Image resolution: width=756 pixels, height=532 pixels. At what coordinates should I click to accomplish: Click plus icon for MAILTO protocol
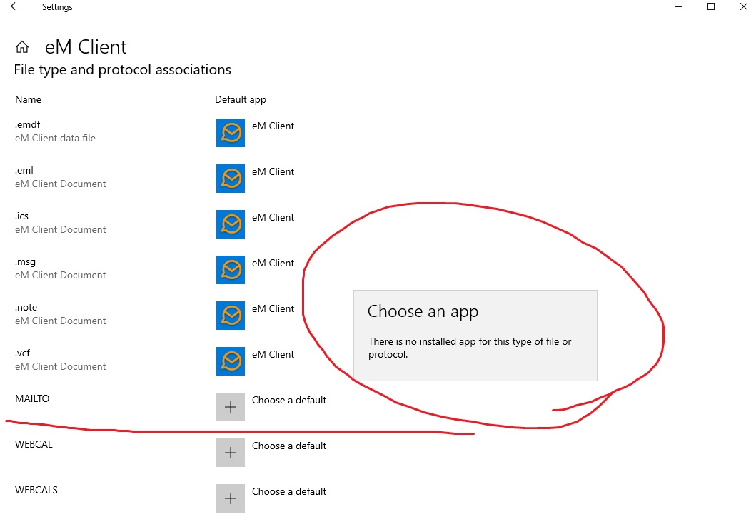[231, 407]
